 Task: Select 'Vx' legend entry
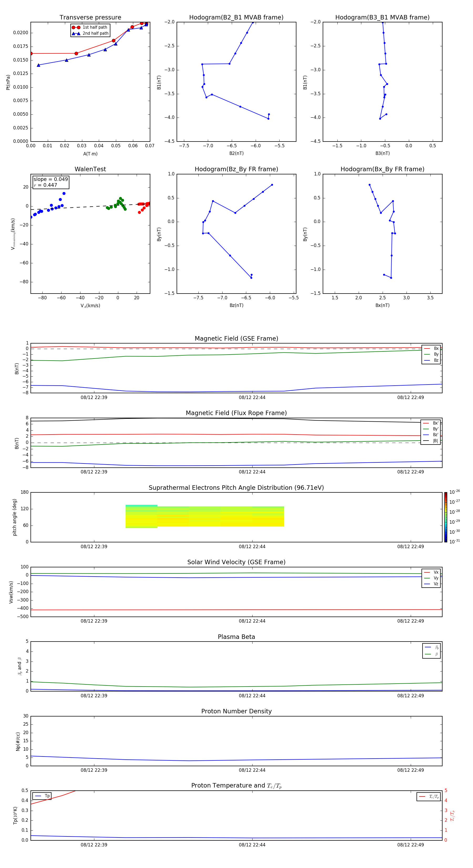tap(431, 572)
